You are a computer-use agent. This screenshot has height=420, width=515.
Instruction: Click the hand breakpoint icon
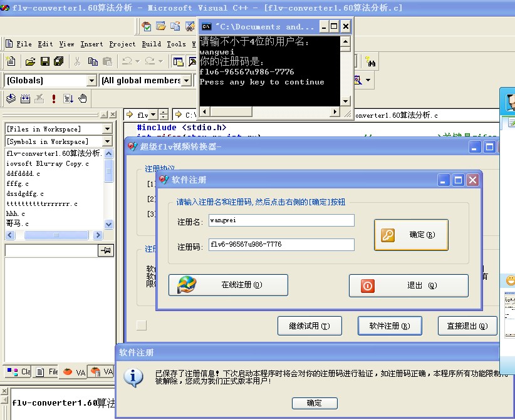(x=83, y=98)
